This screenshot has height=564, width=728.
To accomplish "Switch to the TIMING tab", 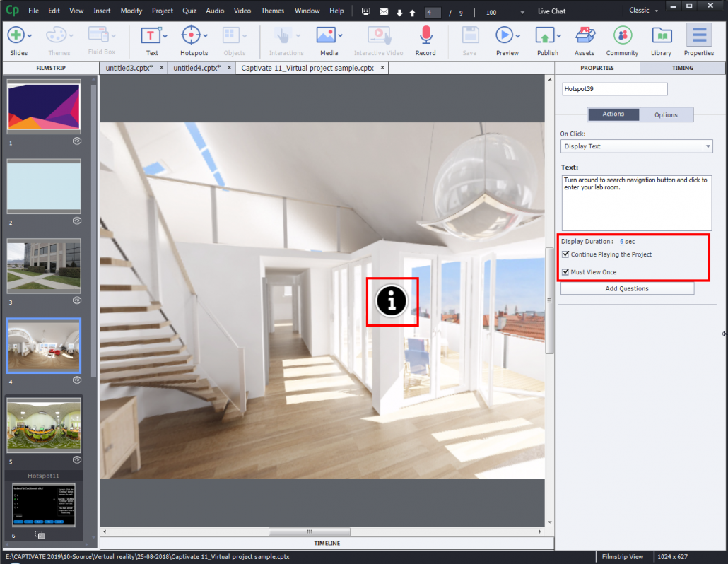I will (683, 67).
